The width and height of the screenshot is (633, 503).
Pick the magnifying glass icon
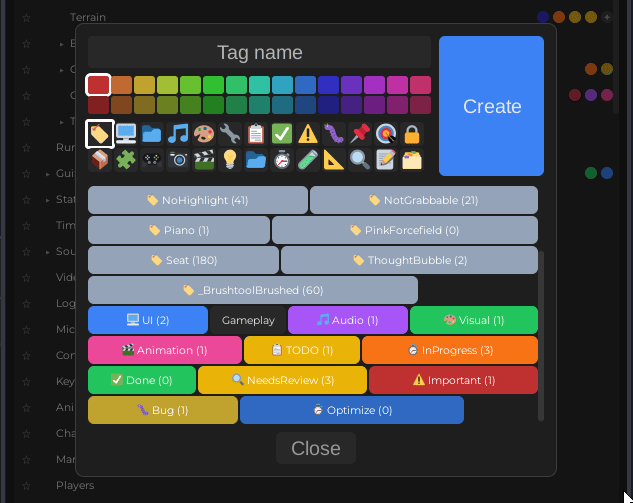(360, 160)
